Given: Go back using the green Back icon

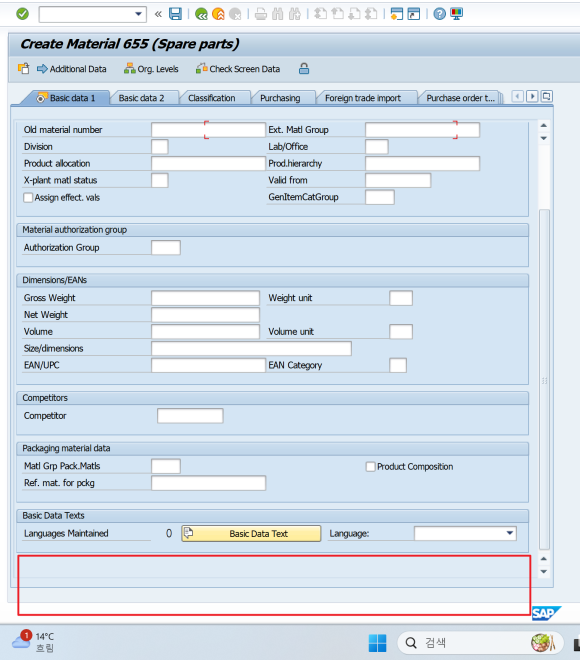Looking at the screenshot, I should (x=201, y=14).
